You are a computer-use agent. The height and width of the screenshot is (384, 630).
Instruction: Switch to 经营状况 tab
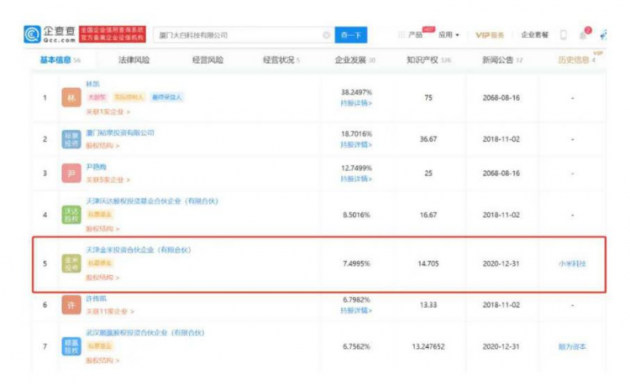pos(281,60)
